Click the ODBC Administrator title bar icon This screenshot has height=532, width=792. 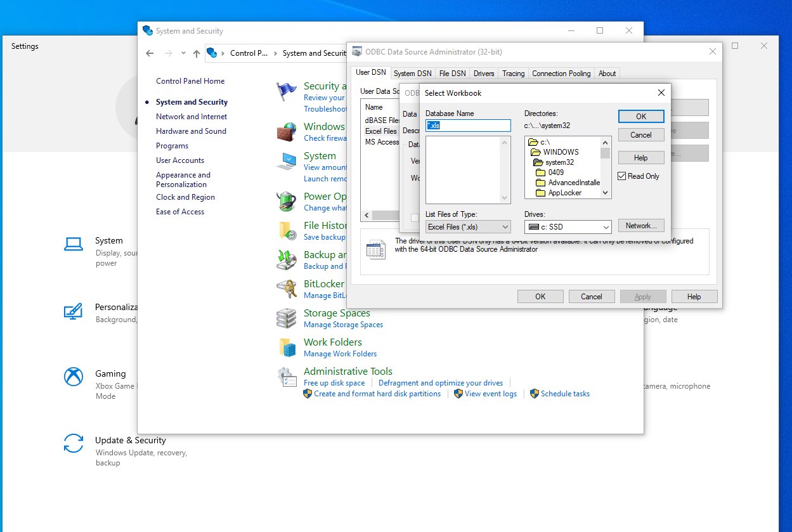[356, 51]
